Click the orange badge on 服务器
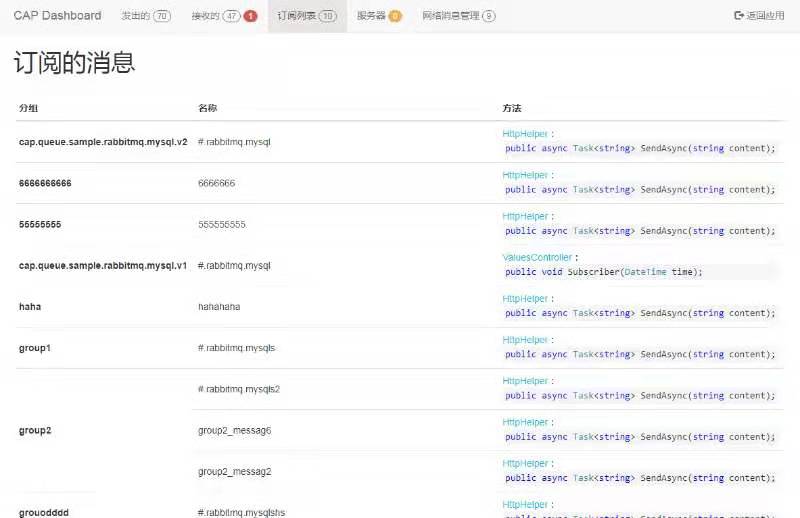Viewport: 800px width, 518px height. click(x=395, y=16)
